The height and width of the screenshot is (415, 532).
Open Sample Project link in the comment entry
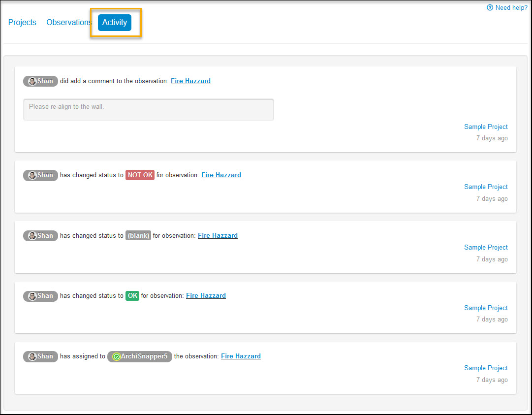[x=486, y=127]
